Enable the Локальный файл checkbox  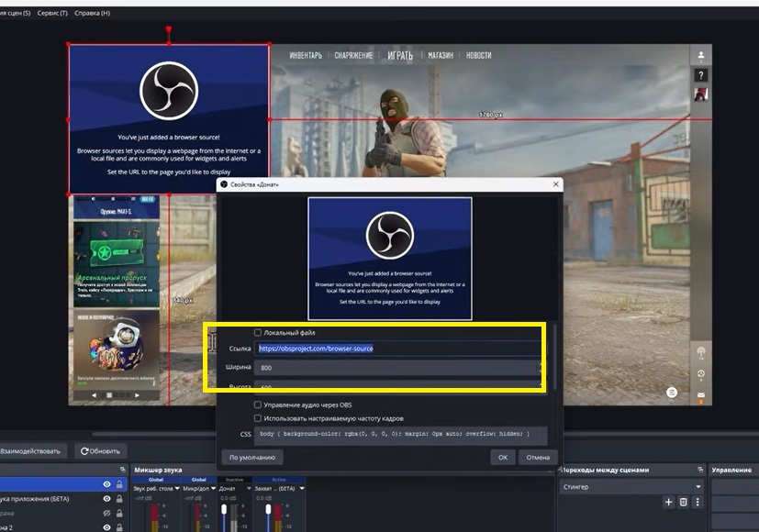pyautogui.click(x=258, y=332)
